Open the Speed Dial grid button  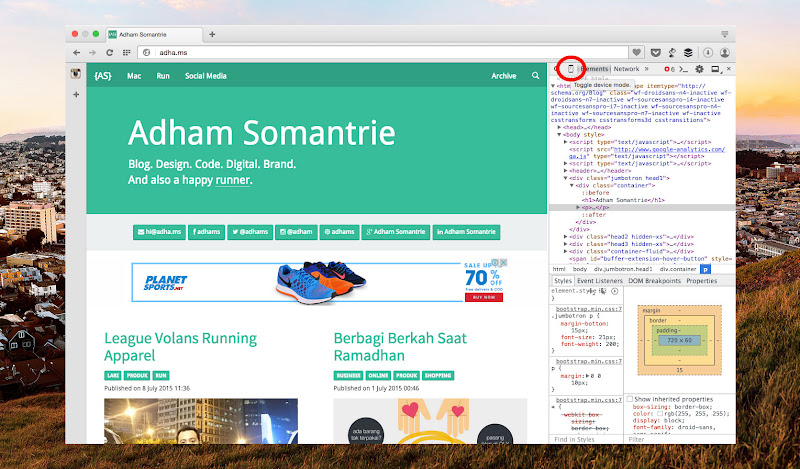127,53
